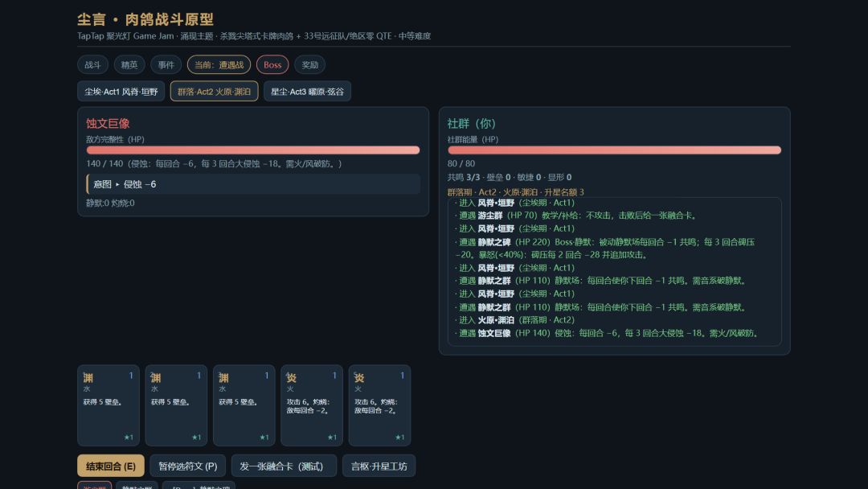The height and width of the screenshot is (489, 868).
Task: Click the enemy 敌方完整性 HP bar
Action: [x=253, y=150]
